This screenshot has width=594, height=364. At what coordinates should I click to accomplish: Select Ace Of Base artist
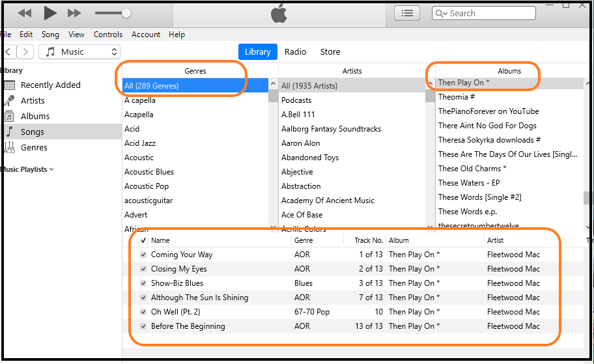point(302,215)
